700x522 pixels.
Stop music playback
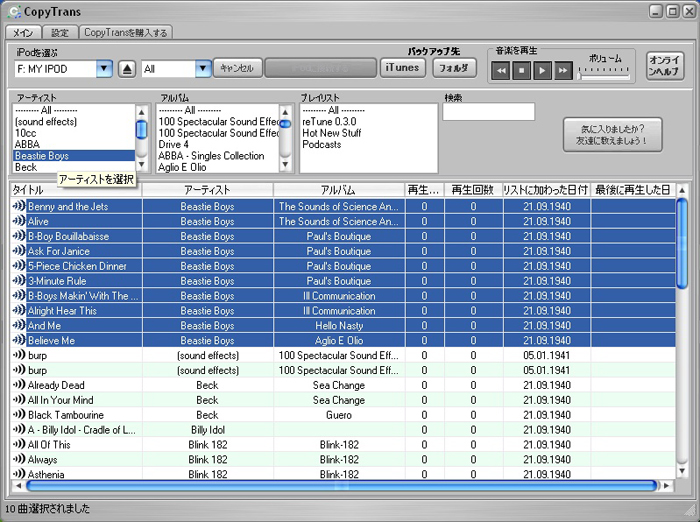tap(521, 71)
